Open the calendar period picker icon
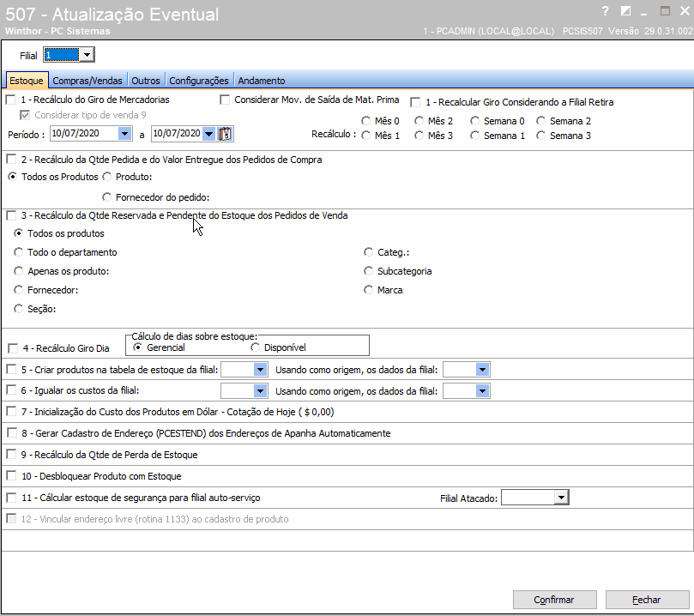The height and width of the screenshot is (616, 694). (x=225, y=134)
